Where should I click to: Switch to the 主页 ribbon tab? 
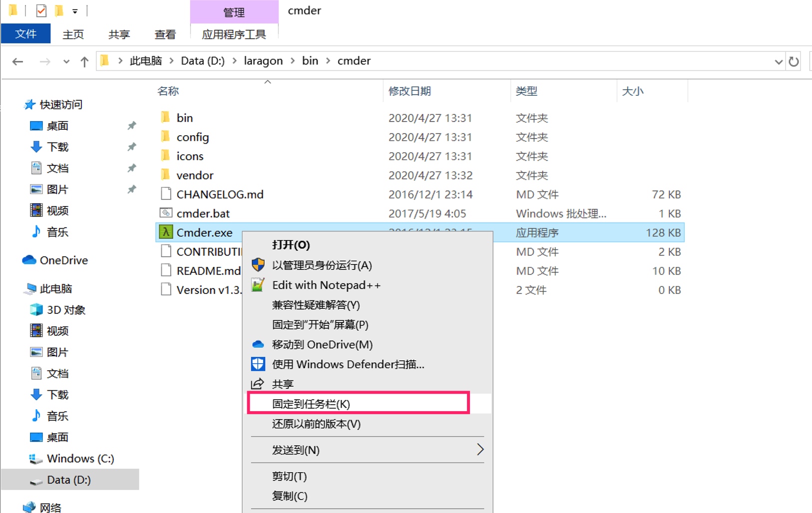(73, 34)
